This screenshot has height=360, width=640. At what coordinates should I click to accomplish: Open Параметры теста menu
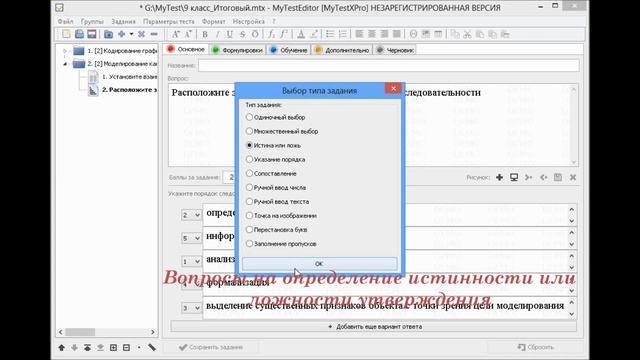click(169, 21)
